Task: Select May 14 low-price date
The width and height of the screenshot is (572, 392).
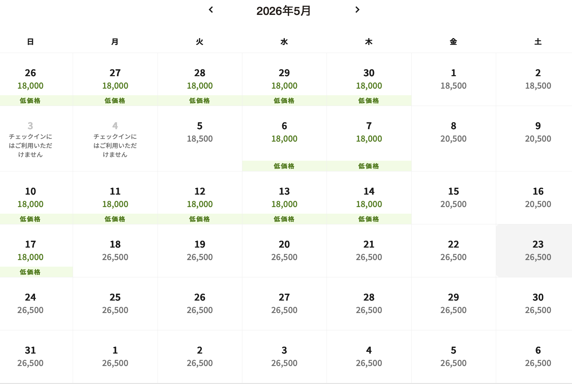Action: (x=369, y=198)
